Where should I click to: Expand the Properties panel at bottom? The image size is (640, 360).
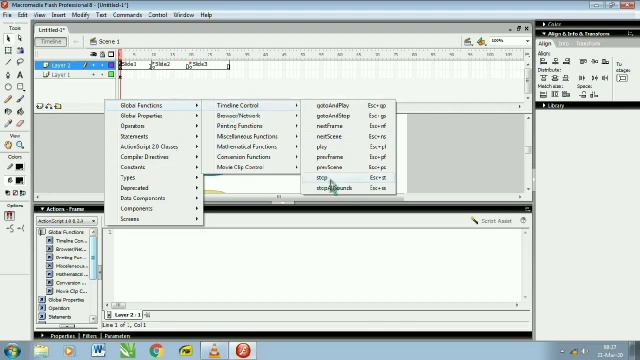42,336
